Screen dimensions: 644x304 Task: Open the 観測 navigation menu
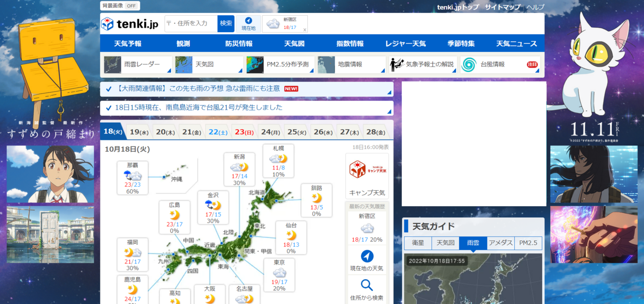tap(183, 43)
